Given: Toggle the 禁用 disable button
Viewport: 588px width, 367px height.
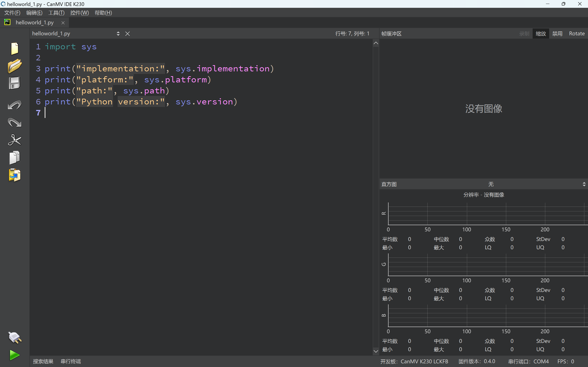Looking at the screenshot, I should point(557,34).
